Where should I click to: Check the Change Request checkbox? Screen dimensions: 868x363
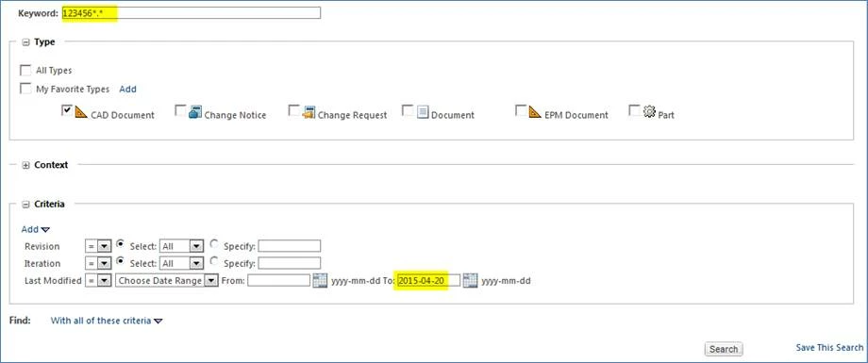coord(294,110)
